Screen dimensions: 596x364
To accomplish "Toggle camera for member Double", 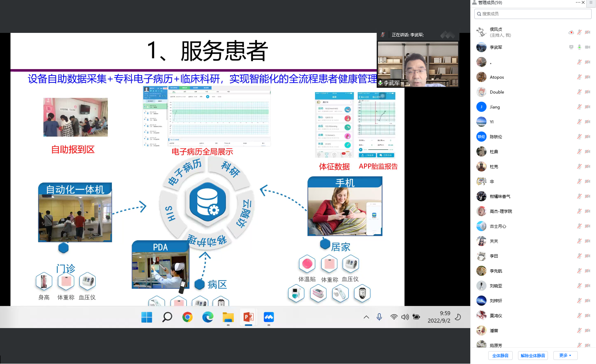I will pyautogui.click(x=588, y=92).
